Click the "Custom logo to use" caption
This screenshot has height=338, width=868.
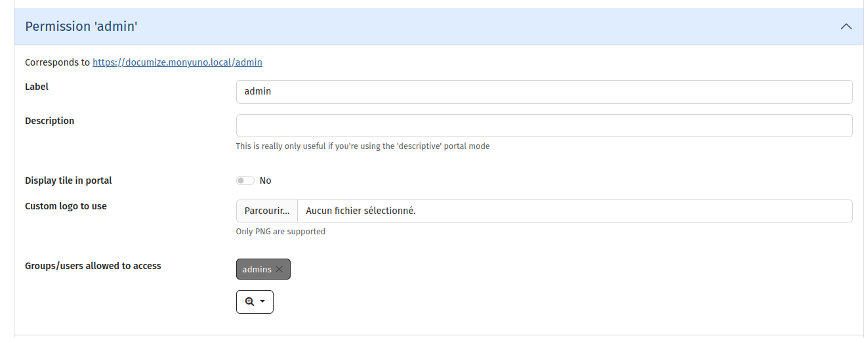coord(66,206)
